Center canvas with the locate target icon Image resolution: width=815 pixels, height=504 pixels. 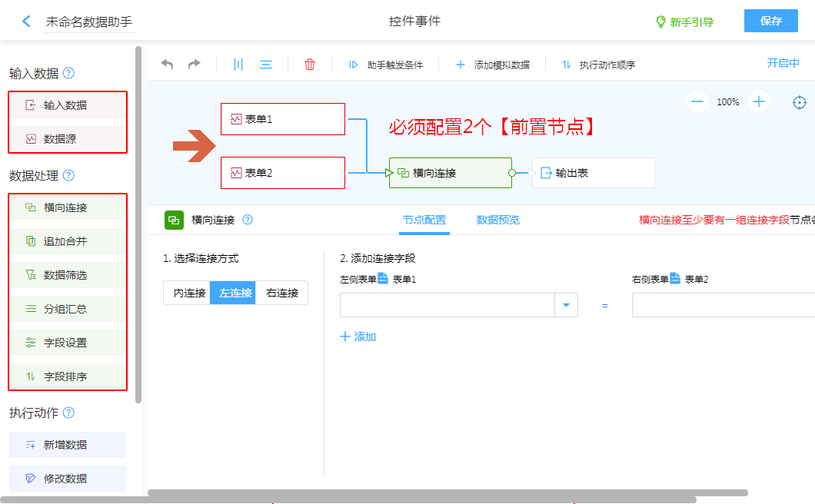[800, 102]
